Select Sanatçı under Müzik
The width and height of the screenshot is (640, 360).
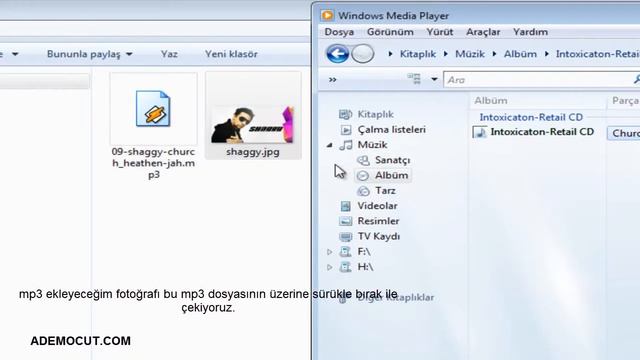(393, 160)
